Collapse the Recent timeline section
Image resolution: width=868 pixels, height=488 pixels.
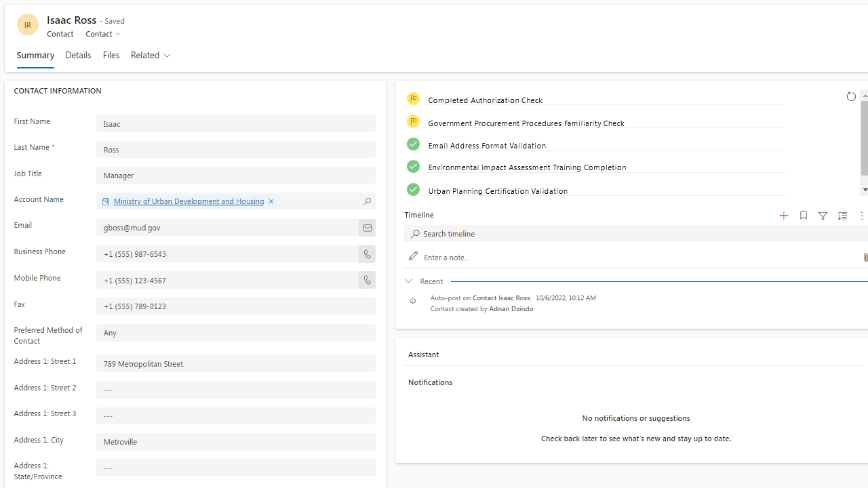pyautogui.click(x=408, y=281)
